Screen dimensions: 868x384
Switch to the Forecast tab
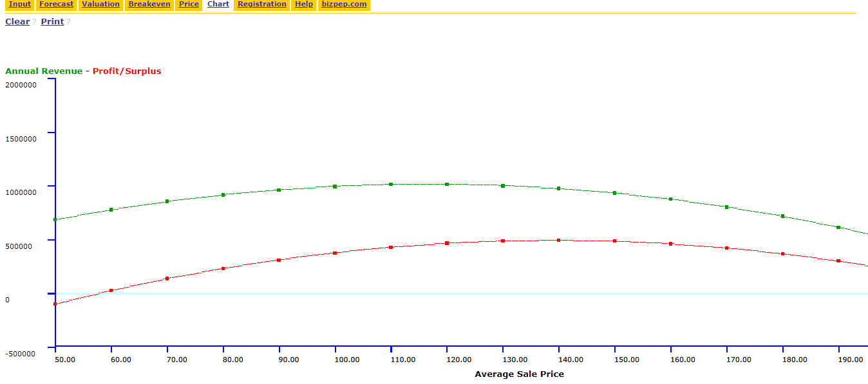point(56,5)
